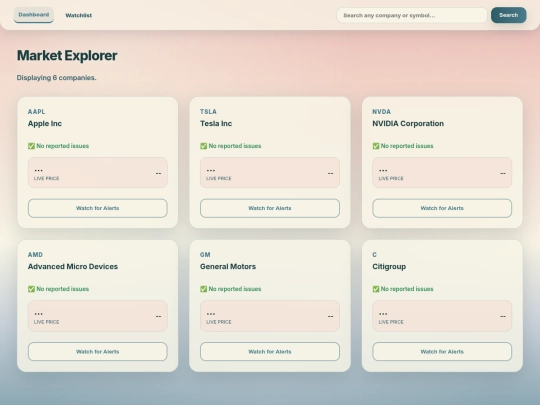Watch NVIDIA Corporation for alerts
This screenshot has width=540, height=405.
[442, 208]
